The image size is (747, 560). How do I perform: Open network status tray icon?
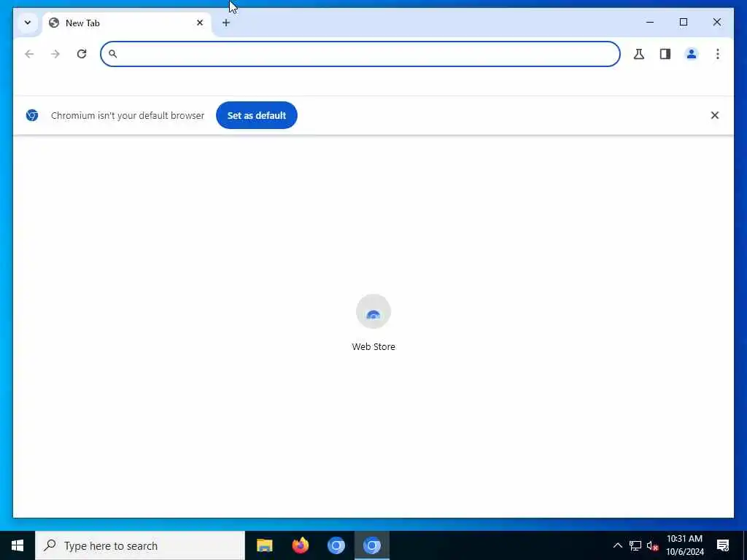635,545
